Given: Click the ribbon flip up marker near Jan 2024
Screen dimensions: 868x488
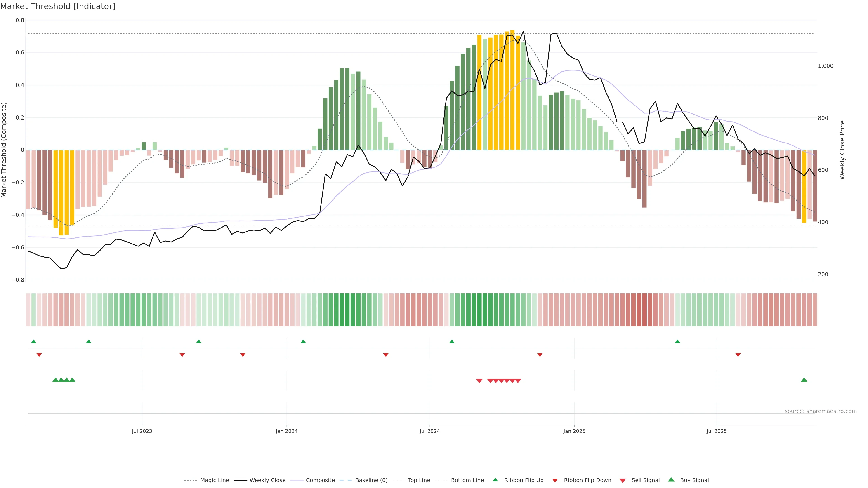Looking at the screenshot, I should click(303, 342).
